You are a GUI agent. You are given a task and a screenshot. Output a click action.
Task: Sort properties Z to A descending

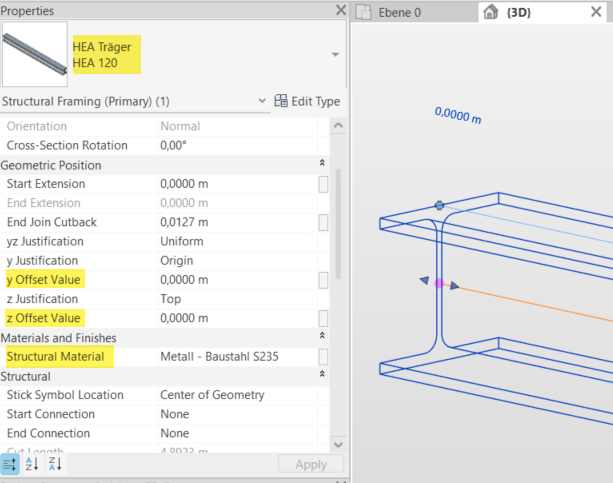tap(55, 464)
